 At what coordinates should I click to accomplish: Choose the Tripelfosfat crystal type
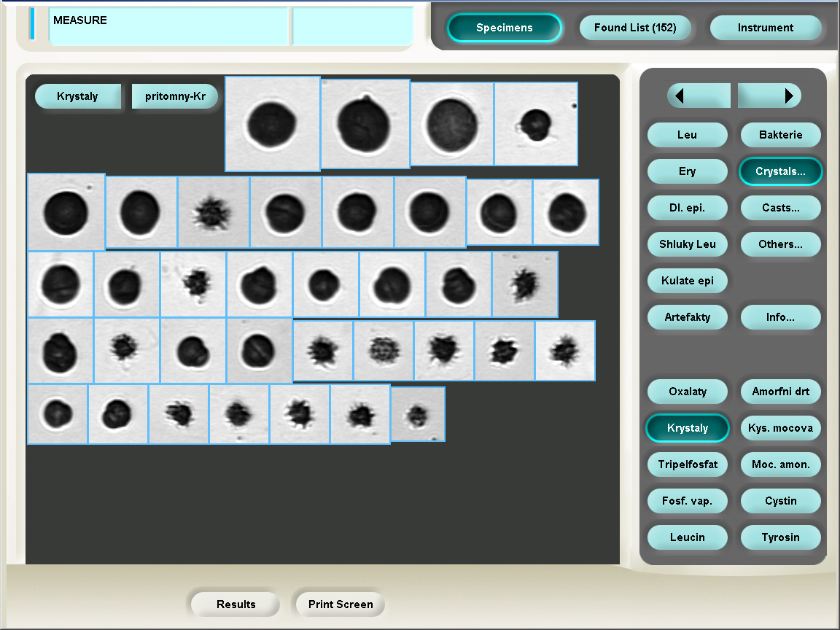688,464
